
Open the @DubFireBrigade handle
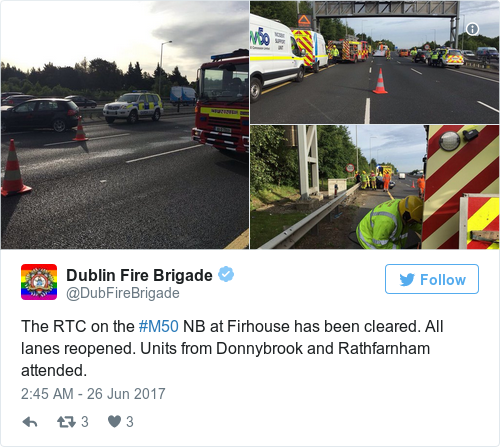click(123, 293)
